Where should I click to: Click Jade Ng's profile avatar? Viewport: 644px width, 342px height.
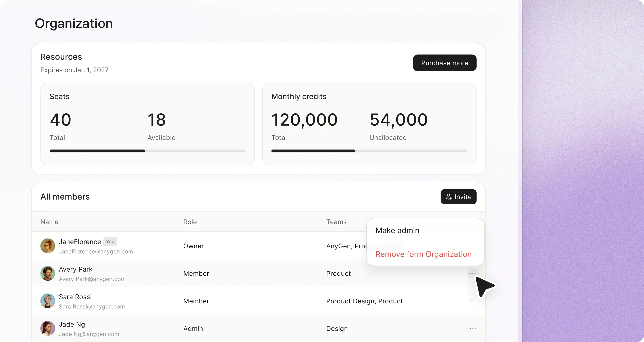point(48,328)
